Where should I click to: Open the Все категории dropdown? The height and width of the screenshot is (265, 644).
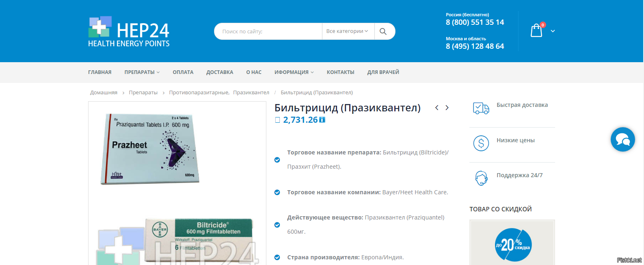coord(347,31)
